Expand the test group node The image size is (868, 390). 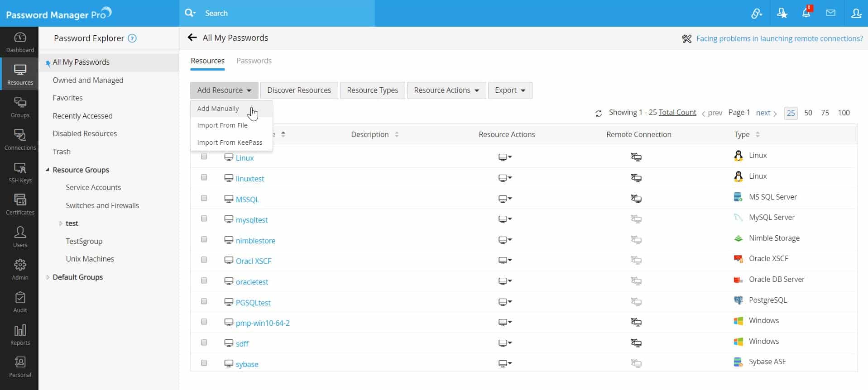pyautogui.click(x=61, y=224)
